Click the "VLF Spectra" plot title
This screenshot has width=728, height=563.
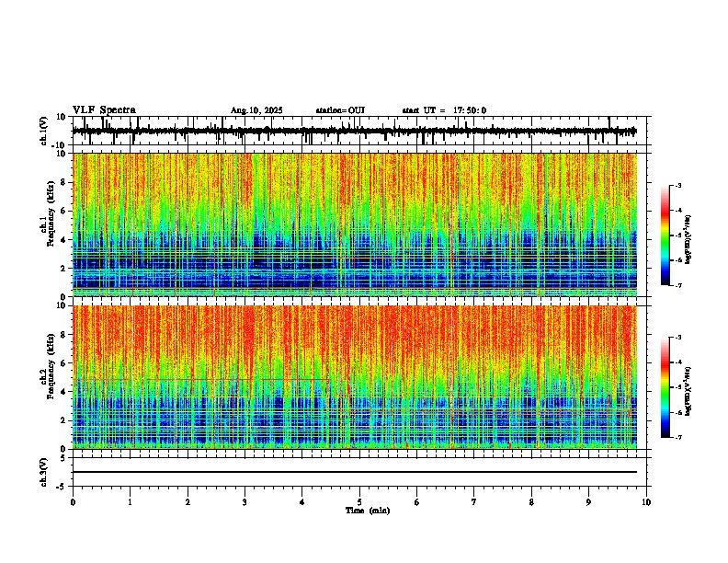[x=104, y=110]
